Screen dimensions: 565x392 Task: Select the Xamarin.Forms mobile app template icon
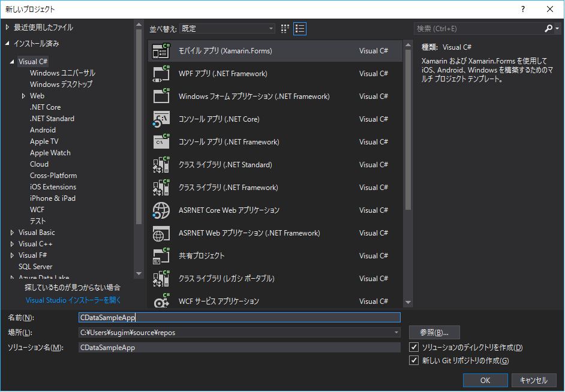pyautogui.click(x=161, y=51)
